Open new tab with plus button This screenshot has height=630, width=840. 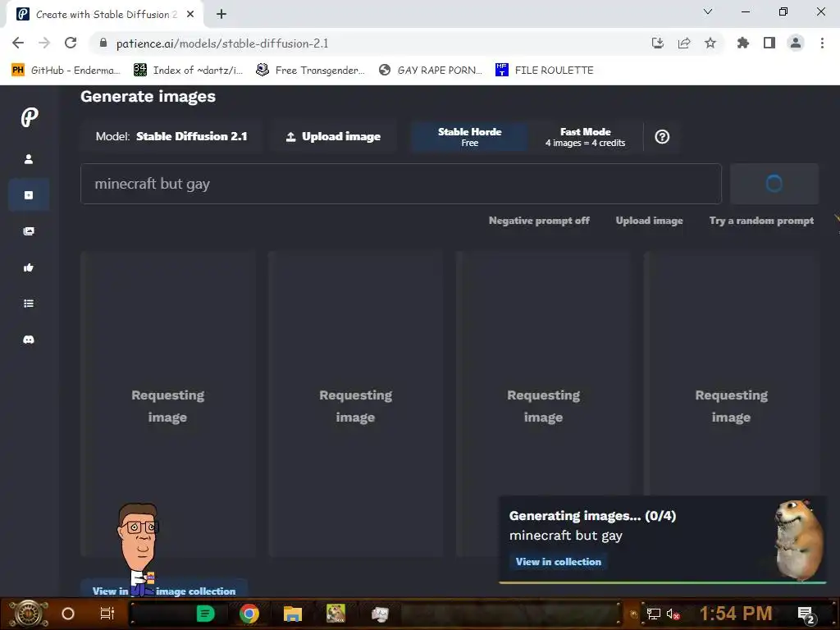pos(221,14)
